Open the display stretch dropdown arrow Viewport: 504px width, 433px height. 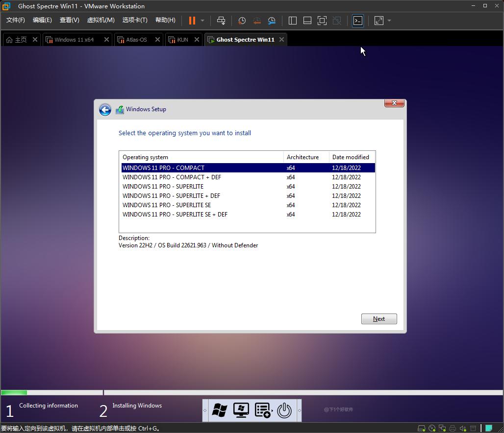coord(389,21)
